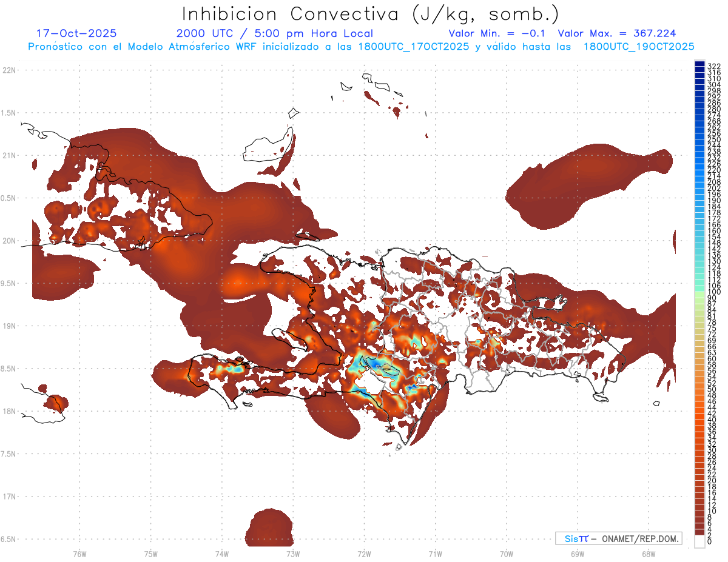Click the "70W" longitude label

click(x=506, y=554)
